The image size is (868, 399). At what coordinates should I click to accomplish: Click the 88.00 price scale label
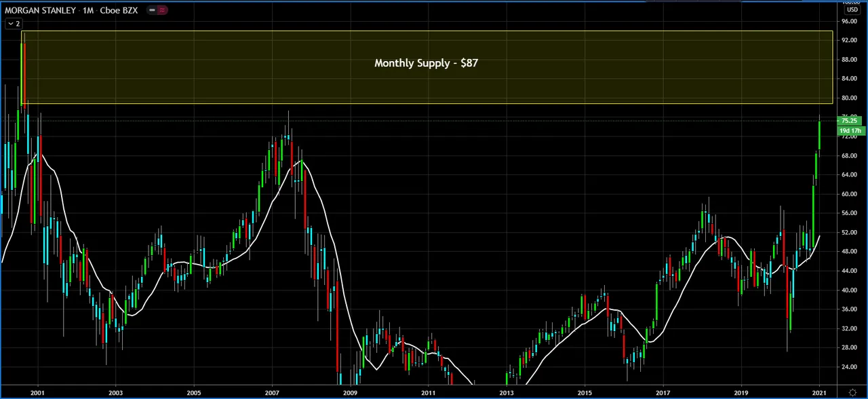tap(849, 60)
